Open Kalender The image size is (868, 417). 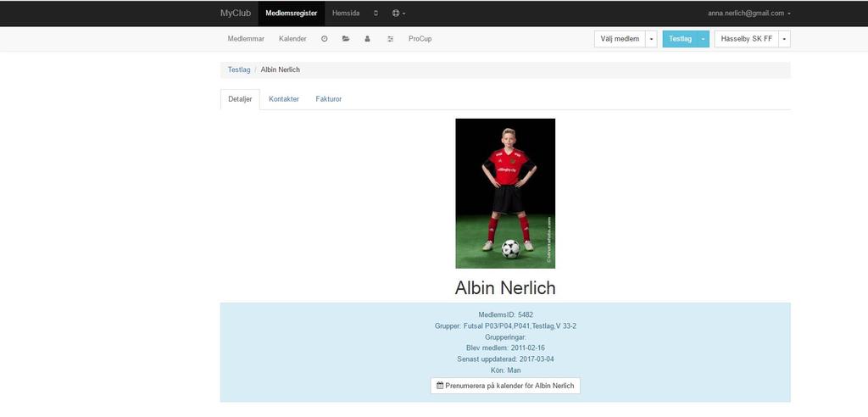pos(292,39)
